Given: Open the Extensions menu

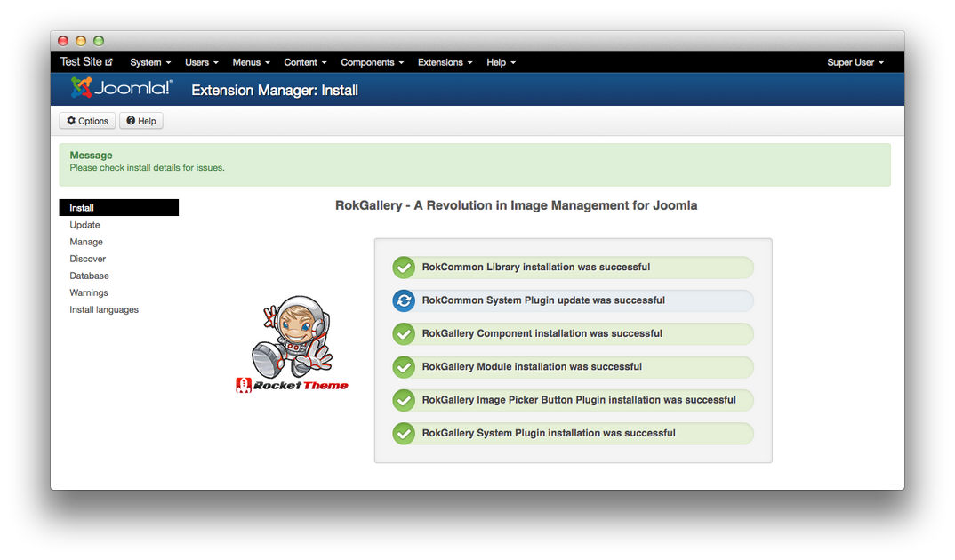Looking at the screenshot, I should (x=445, y=62).
